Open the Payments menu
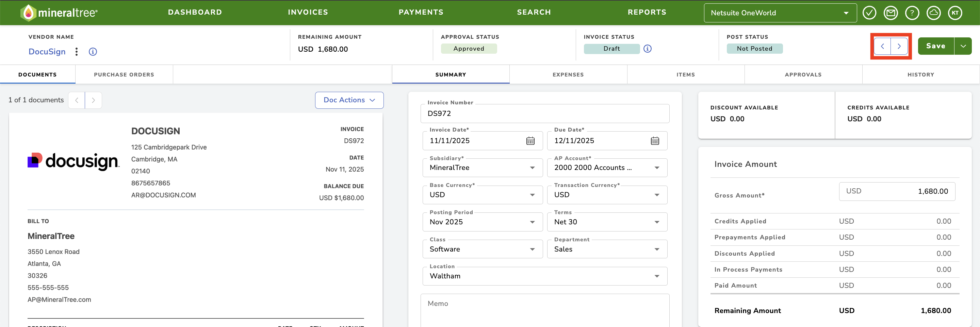The height and width of the screenshot is (327, 980). (421, 12)
